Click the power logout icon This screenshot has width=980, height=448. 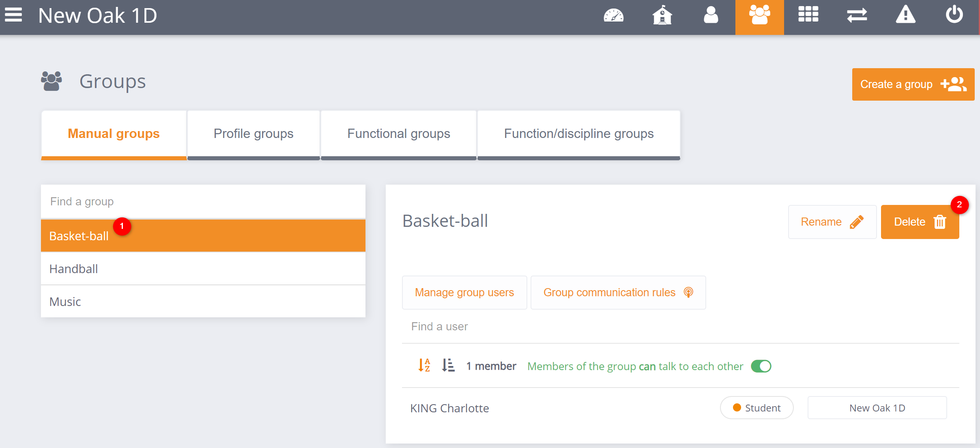click(954, 15)
